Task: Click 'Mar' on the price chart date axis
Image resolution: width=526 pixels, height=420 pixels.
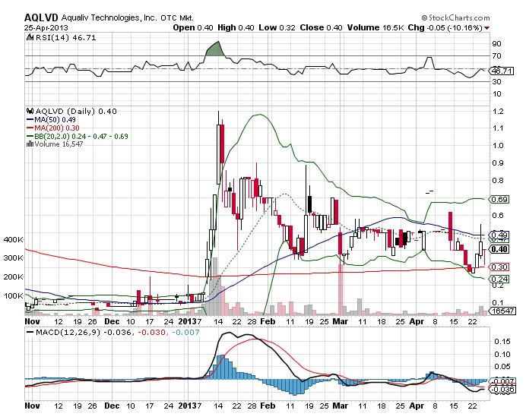Action: (341, 321)
